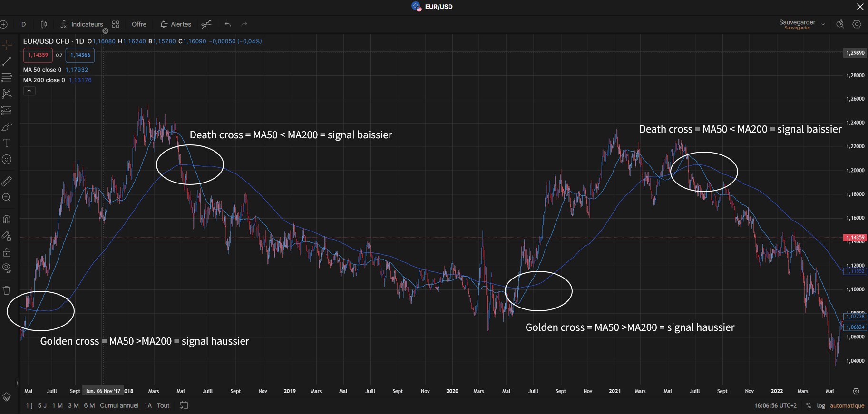Screen dimensions: 868x414
Task: Collapse left toolbar with small arrow
Action: pos(17,383)
